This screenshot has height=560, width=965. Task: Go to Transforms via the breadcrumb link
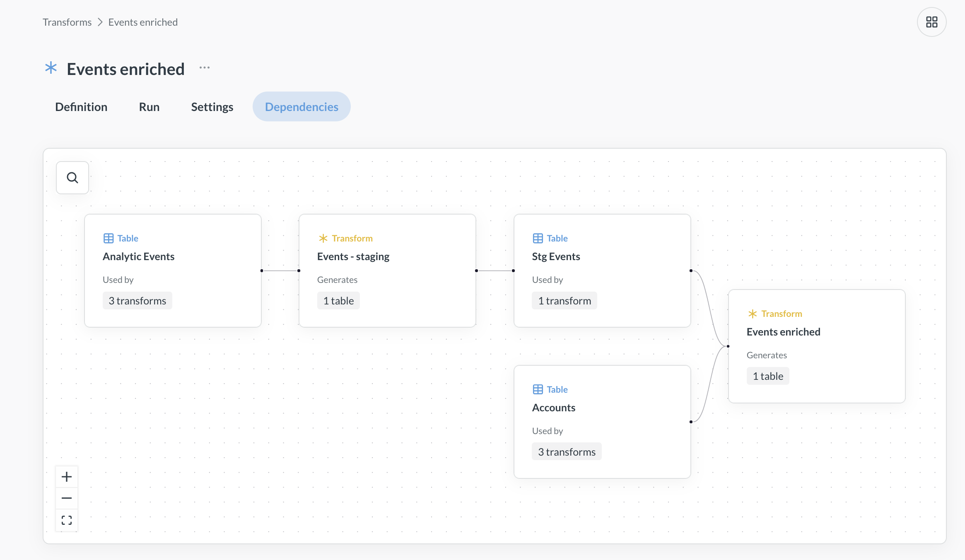tap(67, 22)
